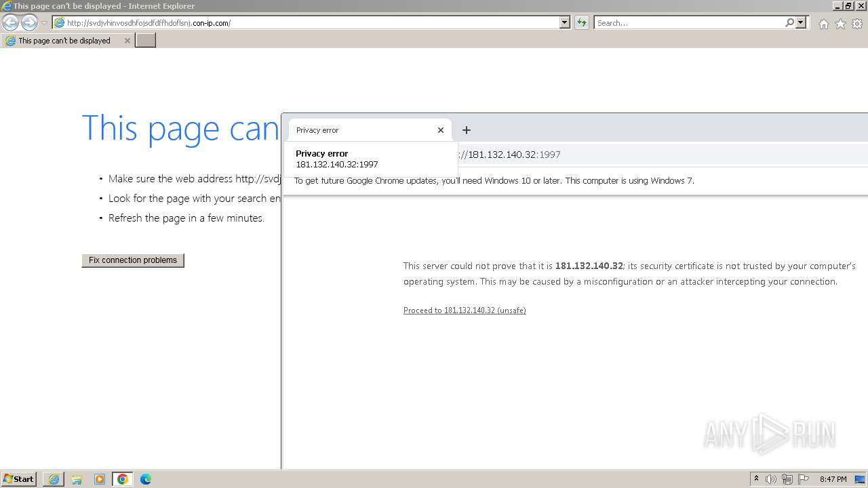The image size is (868, 488).
Task: Open Internet Explorer from the taskbar
Action: pos(54,479)
